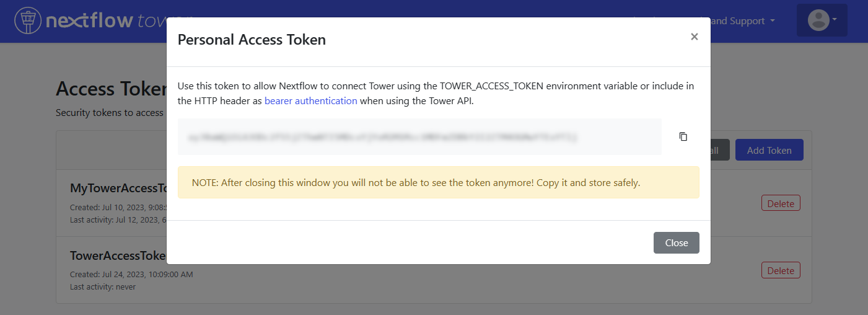Click the Nextflow Tower logo icon
Viewport: 868px width, 315px height.
pyautogui.click(x=27, y=20)
